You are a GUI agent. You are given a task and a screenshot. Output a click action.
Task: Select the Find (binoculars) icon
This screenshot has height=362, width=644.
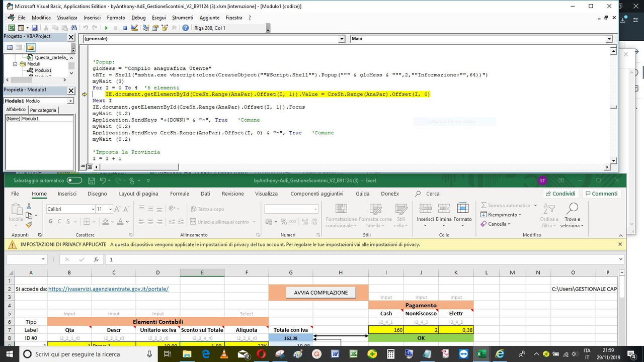tap(73, 28)
